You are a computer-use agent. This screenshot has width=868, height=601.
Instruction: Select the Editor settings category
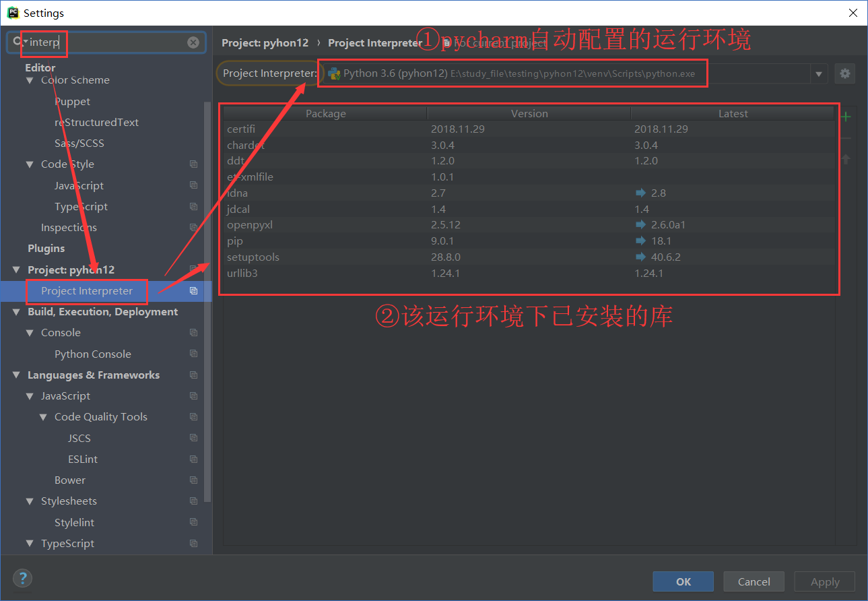click(40, 67)
